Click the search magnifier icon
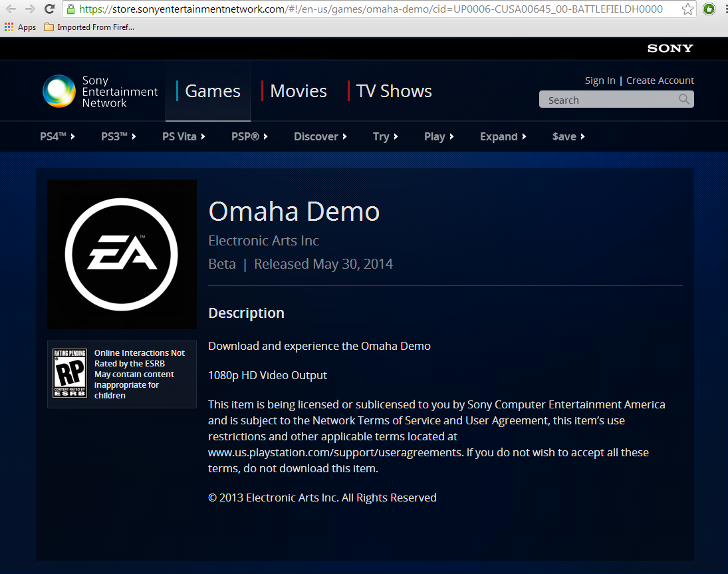This screenshot has width=728, height=574. tap(684, 100)
